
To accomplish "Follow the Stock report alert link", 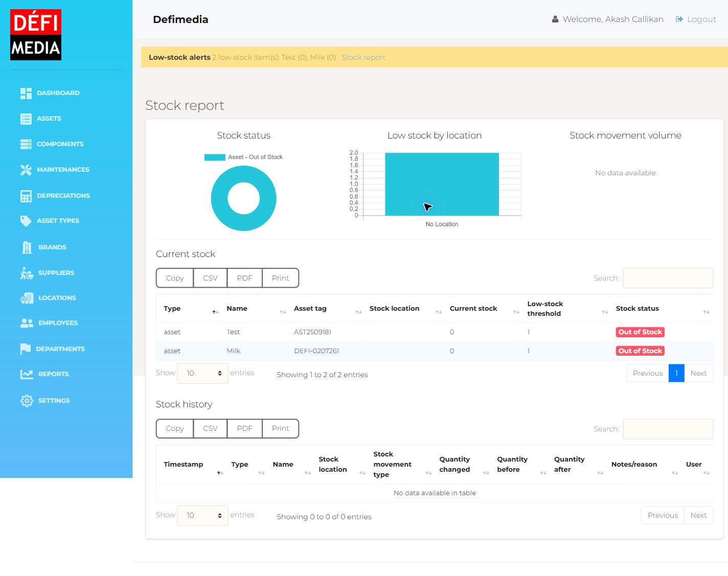I will [363, 57].
